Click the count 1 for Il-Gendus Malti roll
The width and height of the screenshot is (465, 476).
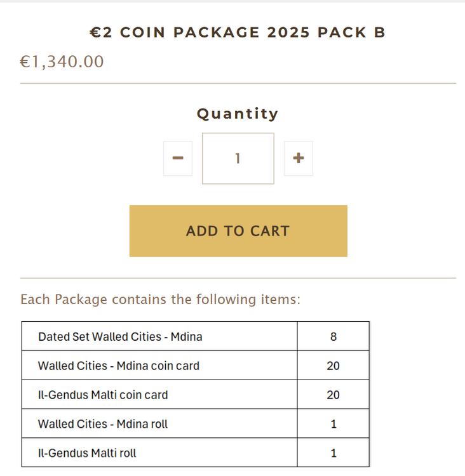[334, 453]
